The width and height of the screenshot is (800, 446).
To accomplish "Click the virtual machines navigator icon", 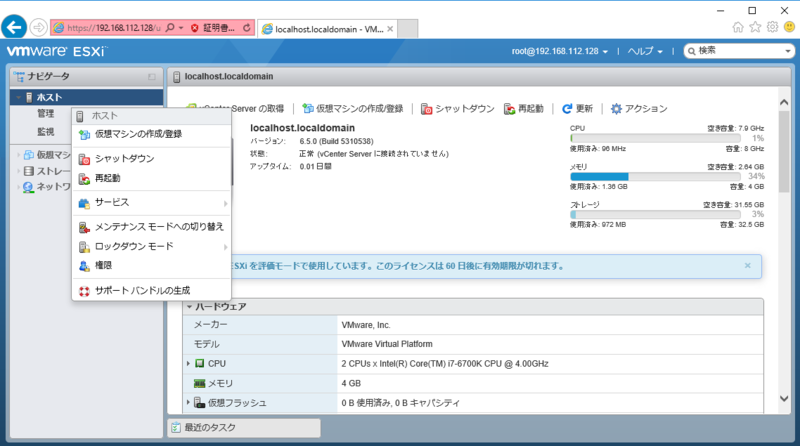I will [x=29, y=155].
